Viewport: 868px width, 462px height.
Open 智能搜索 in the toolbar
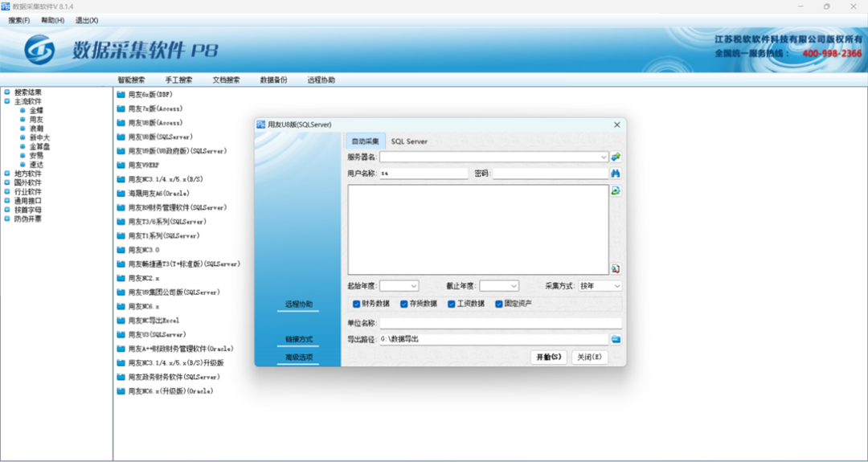[131, 80]
